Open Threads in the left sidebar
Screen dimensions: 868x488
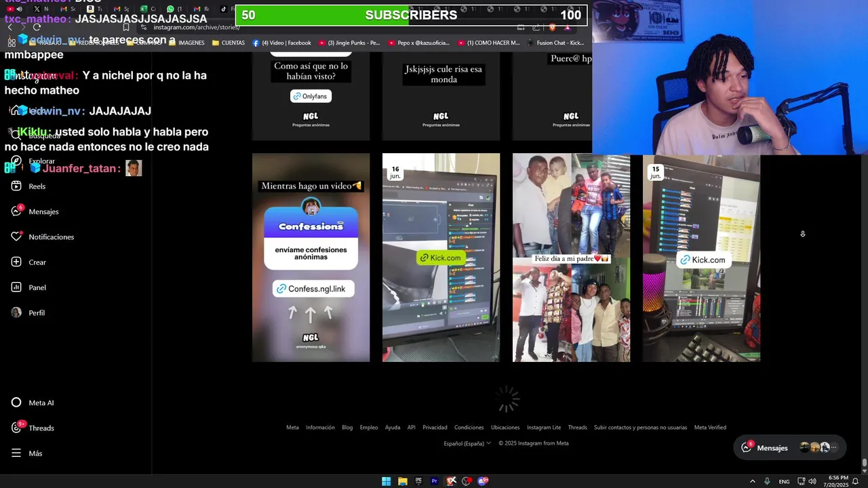coord(33,428)
